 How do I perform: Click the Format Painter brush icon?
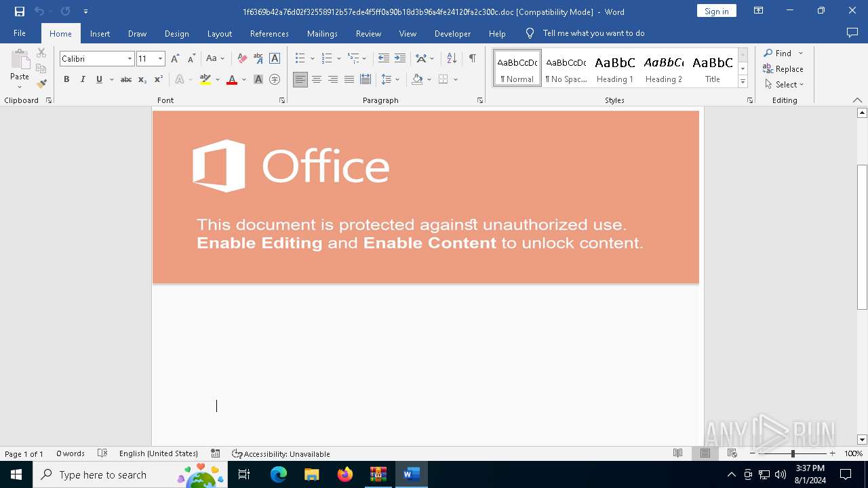pyautogui.click(x=41, y=84)
